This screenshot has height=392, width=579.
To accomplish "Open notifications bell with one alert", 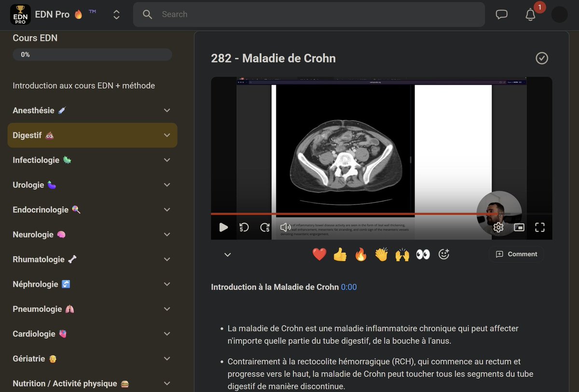I will pyautogui.click(x=531, y=14).
